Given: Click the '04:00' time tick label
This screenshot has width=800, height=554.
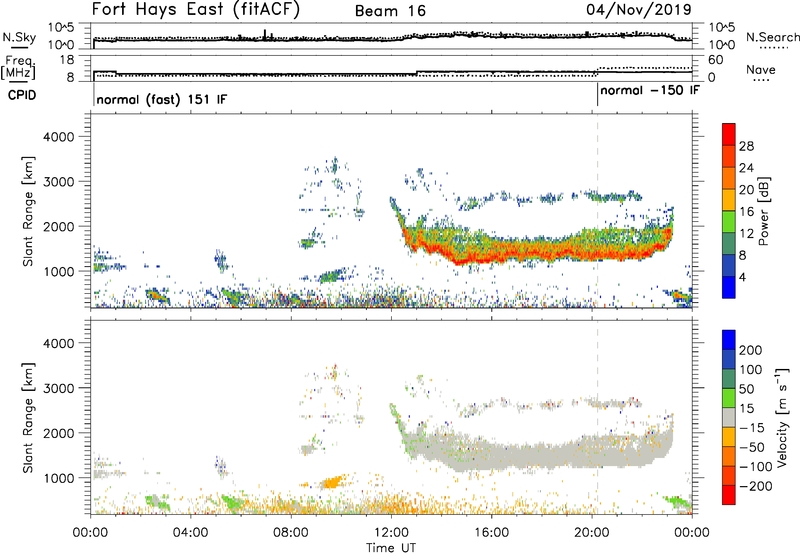Looking at the screenshot, I should 191,533.
